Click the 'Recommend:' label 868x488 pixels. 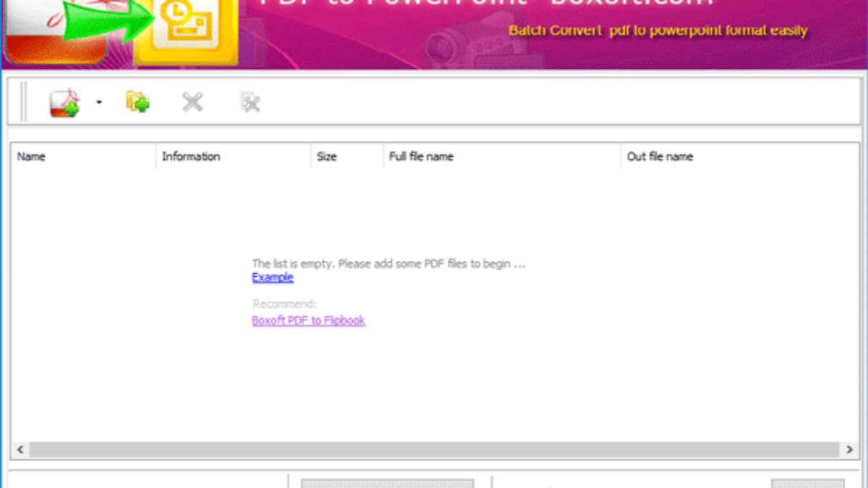tap(284, 304)
